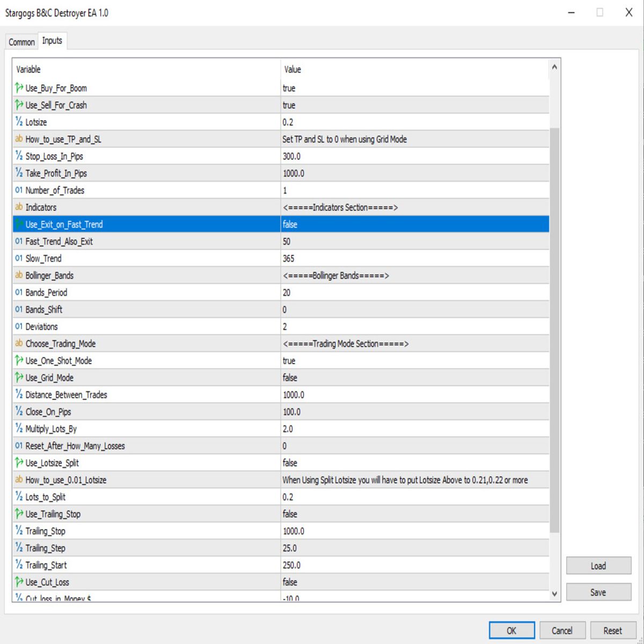The height and width of the screenshot is (644, 644).
Task: Click the boolean icon beside Use_Buy_For_Boom
Action: click(x=19, y=88)
